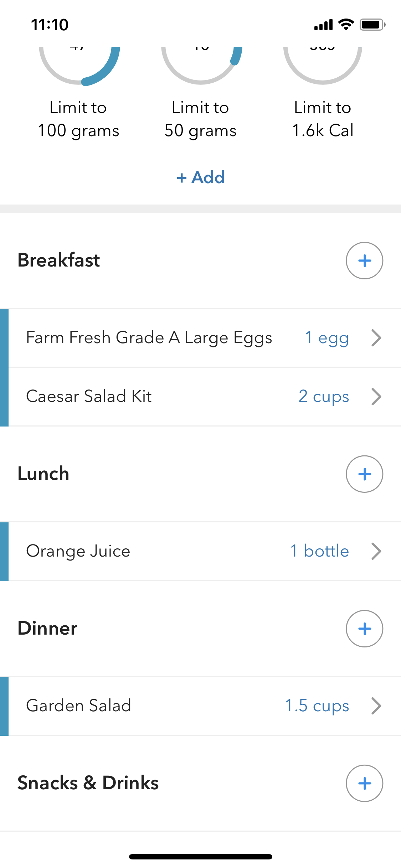Tap the + Add nutrient link

click(201, 177)
